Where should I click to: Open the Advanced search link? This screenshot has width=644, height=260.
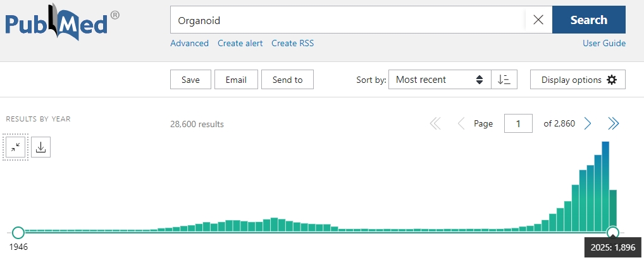189,43
